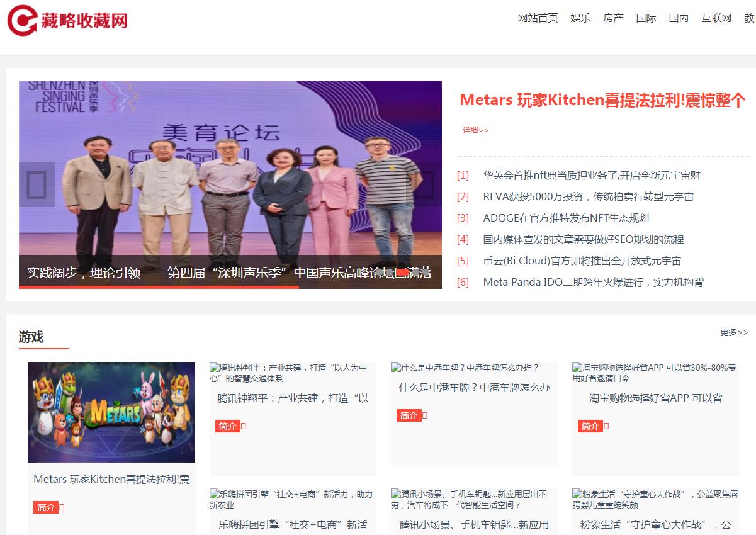Open the 娱乐 nav item
Screen dimensions: 756x535
click(x=580, y=18)
